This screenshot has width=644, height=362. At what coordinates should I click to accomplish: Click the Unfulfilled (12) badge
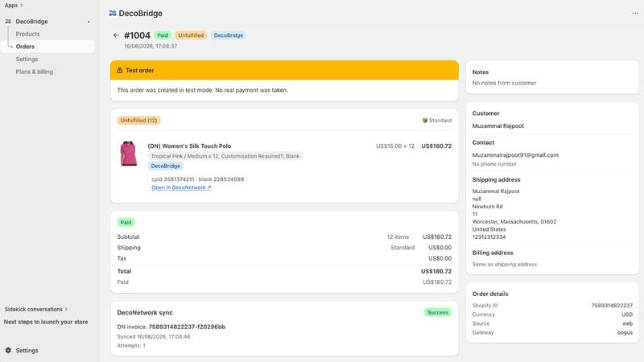pos(138,120)
